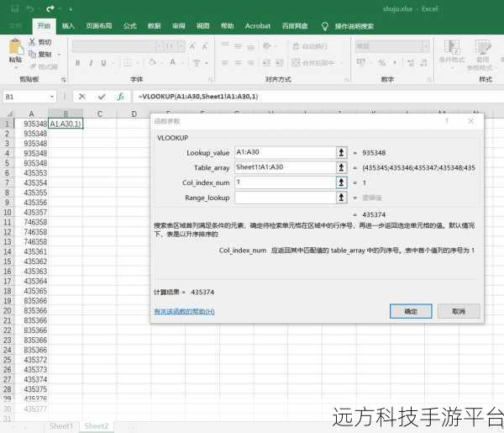Click the Select All corner triangle

[10, 114]
